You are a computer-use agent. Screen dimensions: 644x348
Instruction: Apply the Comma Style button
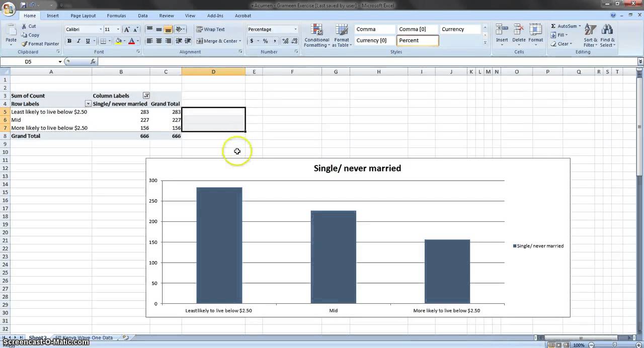[x=274, y=41]
